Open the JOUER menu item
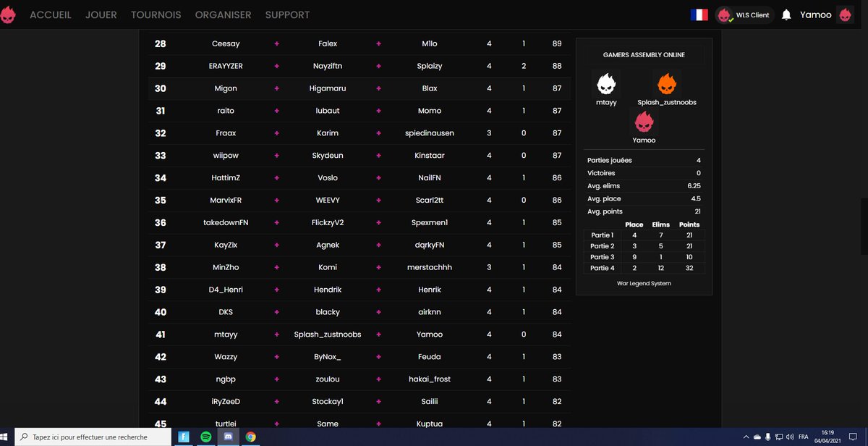 pos(101,14)
